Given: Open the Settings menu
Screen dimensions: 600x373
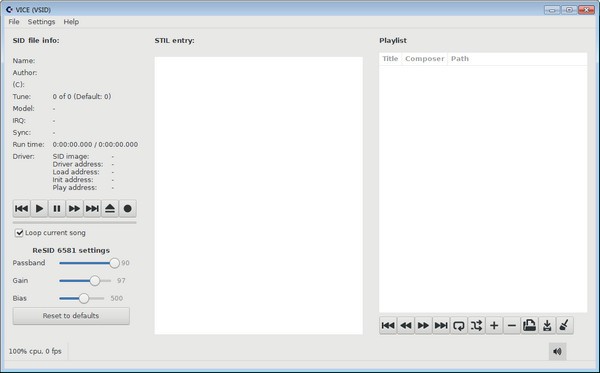Looking at the screenshot, I should click(x=41, y=22).
